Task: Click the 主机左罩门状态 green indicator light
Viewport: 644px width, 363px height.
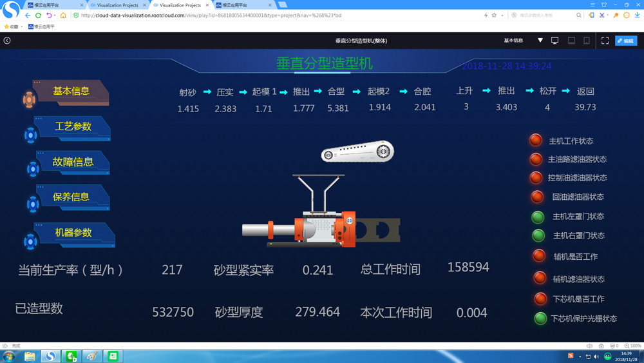Action: [x=538, y=217]
